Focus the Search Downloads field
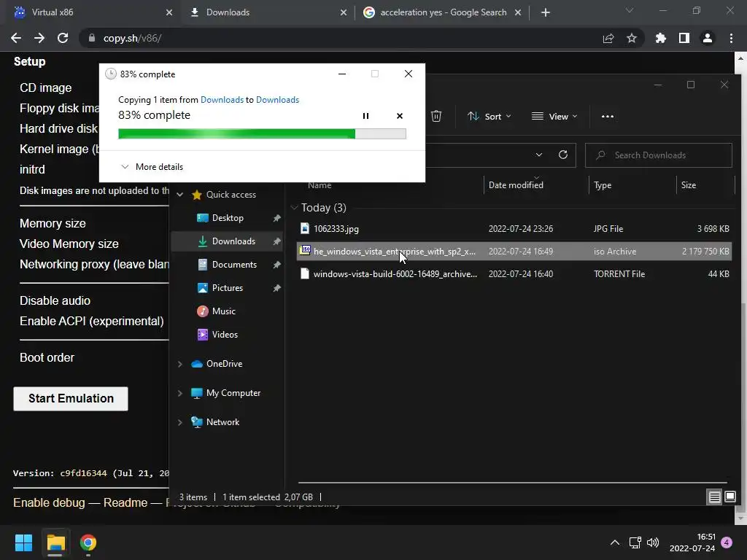This screenshot has width=747, height=560. click(659, 155)
